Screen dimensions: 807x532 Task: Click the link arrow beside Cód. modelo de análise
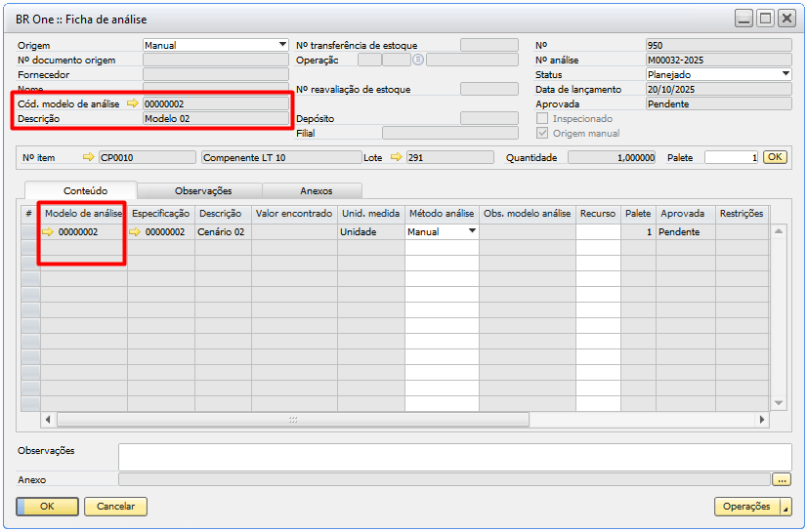tap(133, 103)
